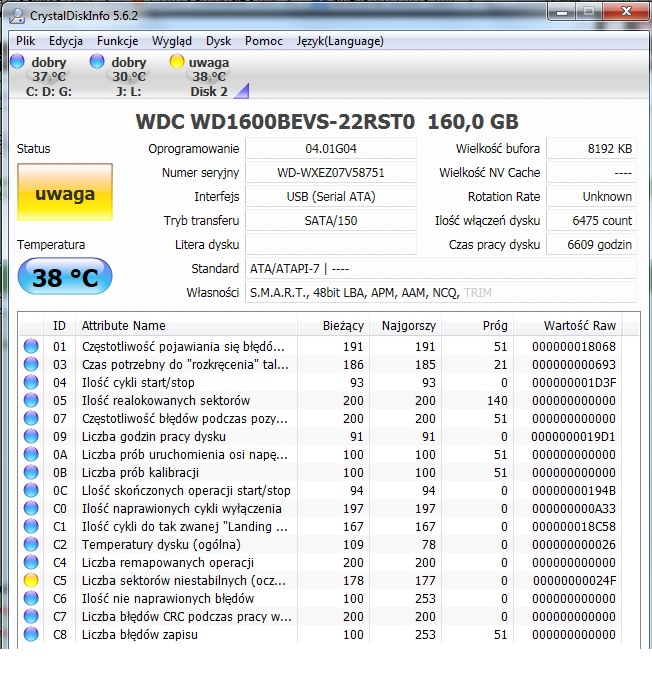
Task: Open the Funkcje menu
Action: point(117,41)
